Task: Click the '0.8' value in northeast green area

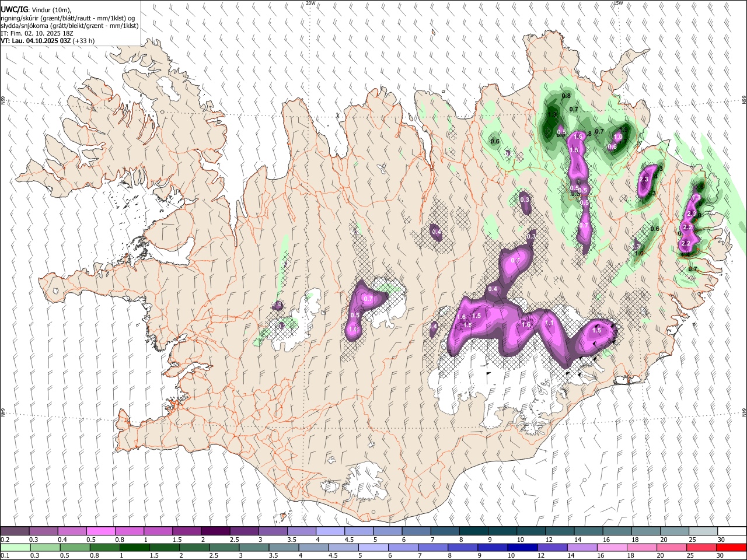Action: click(x=566, y=96)
